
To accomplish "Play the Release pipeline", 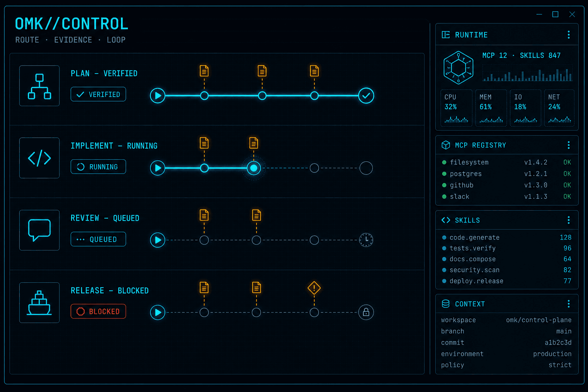I will pyautogui.click(x=158, y=312).
